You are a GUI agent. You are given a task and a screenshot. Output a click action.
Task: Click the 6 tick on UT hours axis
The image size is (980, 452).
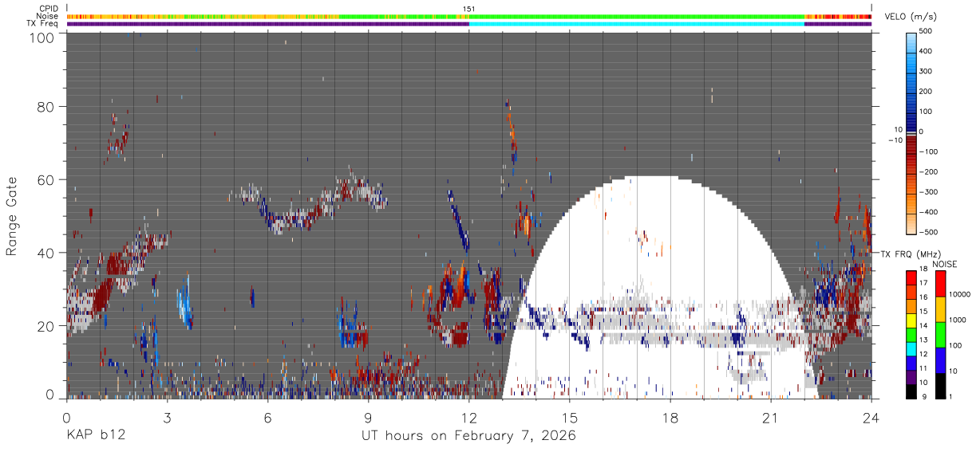coord(267,417)
